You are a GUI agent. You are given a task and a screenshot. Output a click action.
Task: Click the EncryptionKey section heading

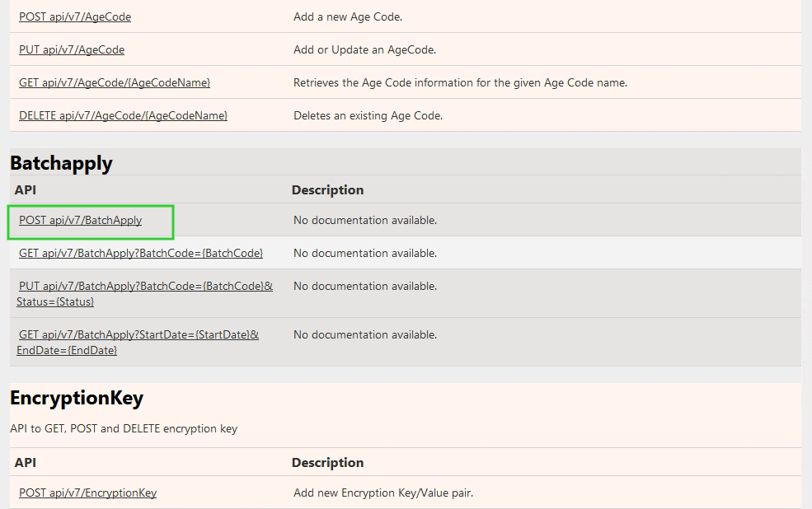point(77,398)
